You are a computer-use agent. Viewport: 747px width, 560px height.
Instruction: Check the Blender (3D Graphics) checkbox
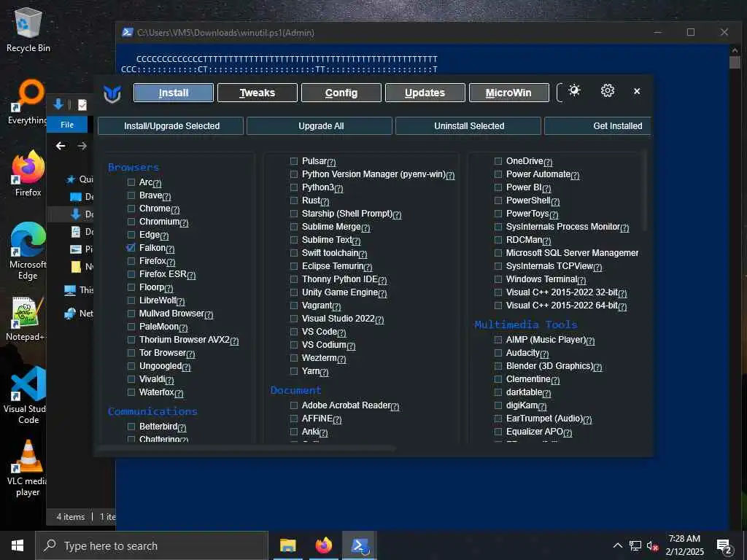click(x=498, y=366)
